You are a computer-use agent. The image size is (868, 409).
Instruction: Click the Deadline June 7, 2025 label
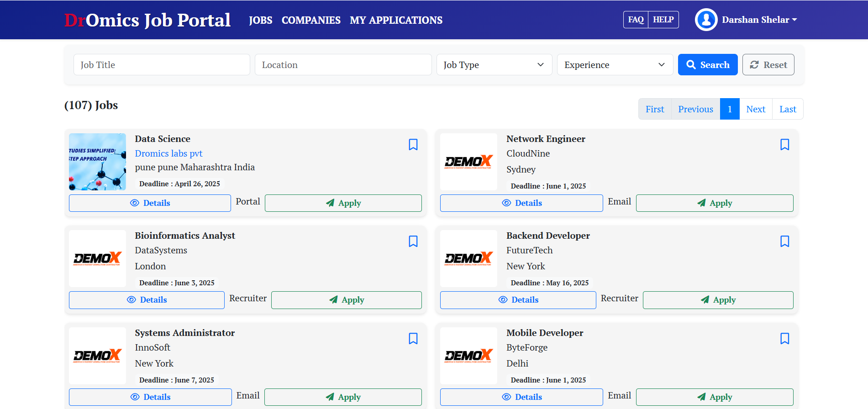click(177, 380)
